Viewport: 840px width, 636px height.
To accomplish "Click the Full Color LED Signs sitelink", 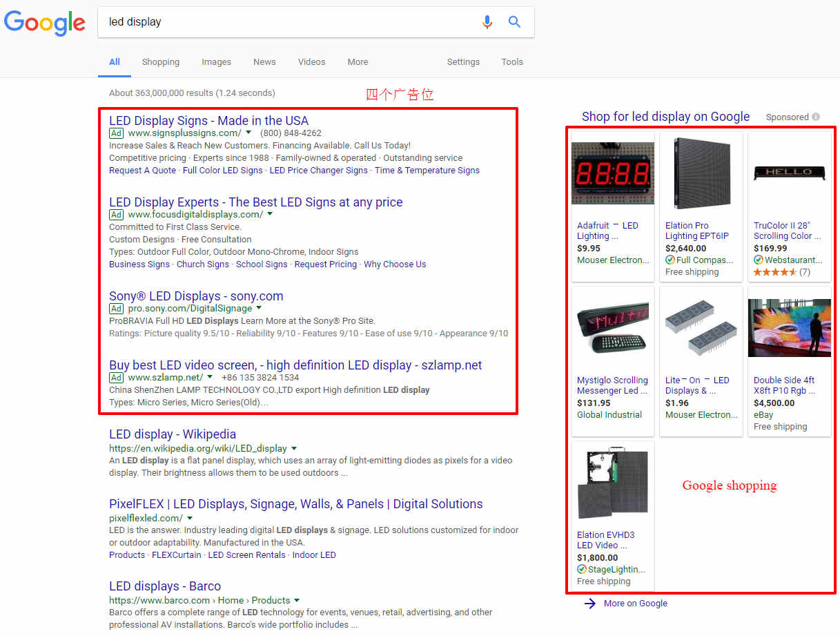I will (x=223, y=170).
